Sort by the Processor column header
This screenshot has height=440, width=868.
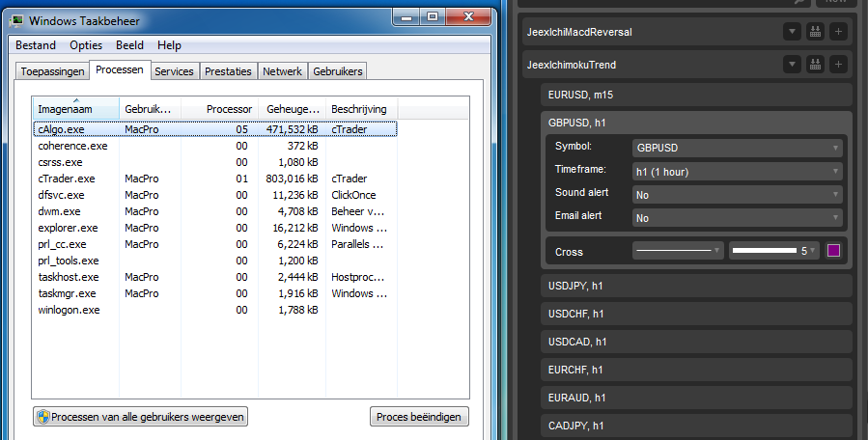tap(220, 108)
